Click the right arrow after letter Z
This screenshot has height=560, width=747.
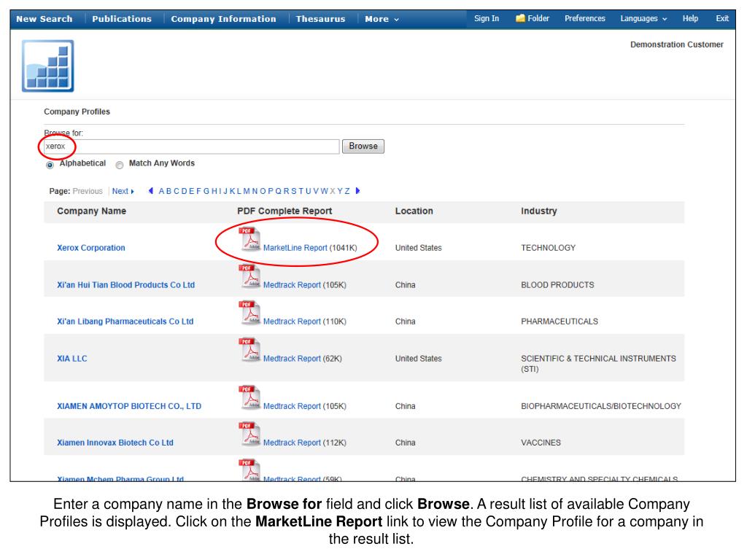coord(357,191)
